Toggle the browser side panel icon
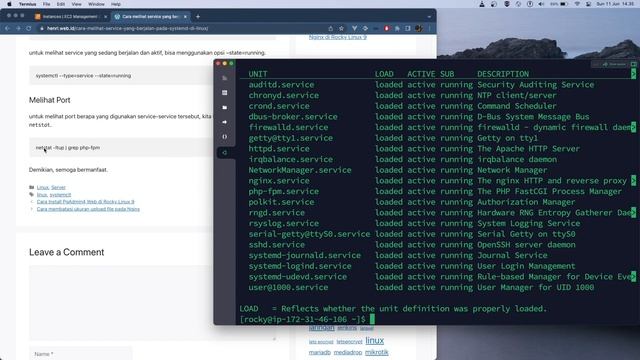 [408, 29]
